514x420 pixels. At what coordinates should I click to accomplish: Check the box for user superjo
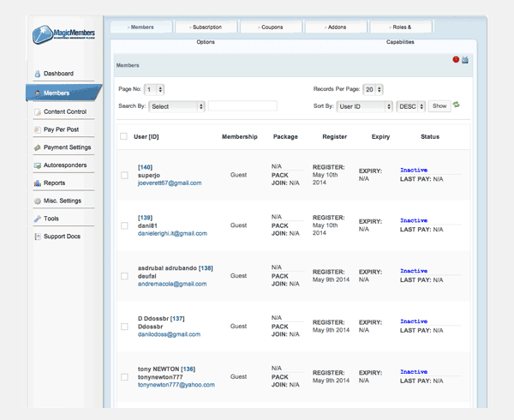point(124,176)
